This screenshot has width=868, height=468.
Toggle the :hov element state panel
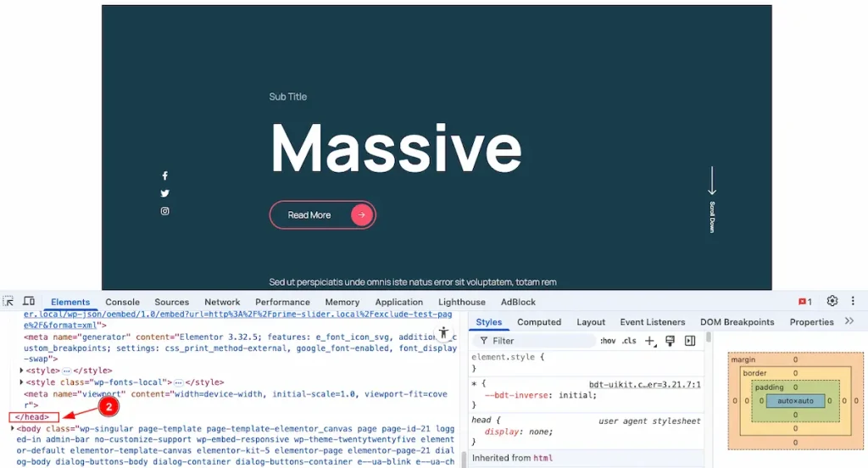pos(608,341)
